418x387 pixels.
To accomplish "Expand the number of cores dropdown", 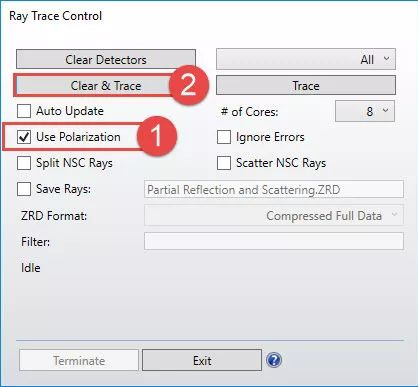I will coord(365,111).
